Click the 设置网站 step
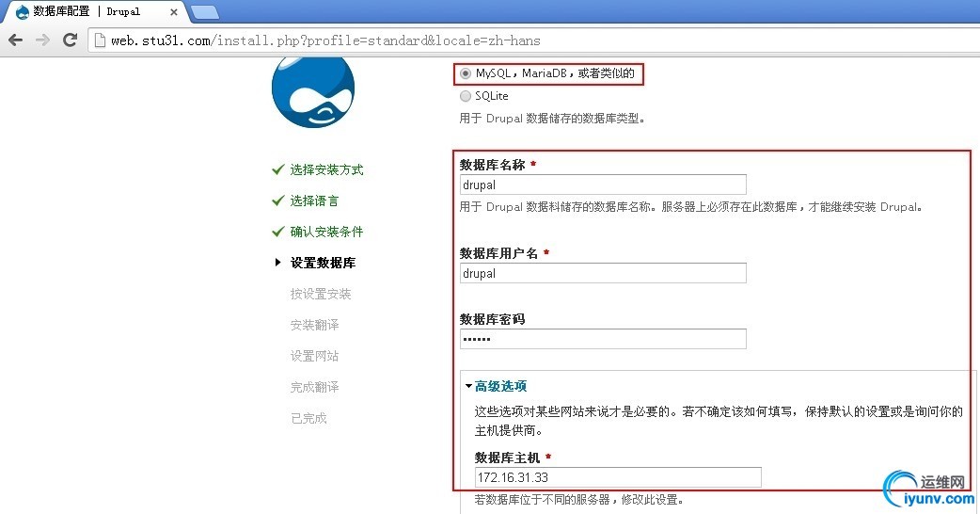Screen dimensions: 980x514 click(x=314, y=356)
